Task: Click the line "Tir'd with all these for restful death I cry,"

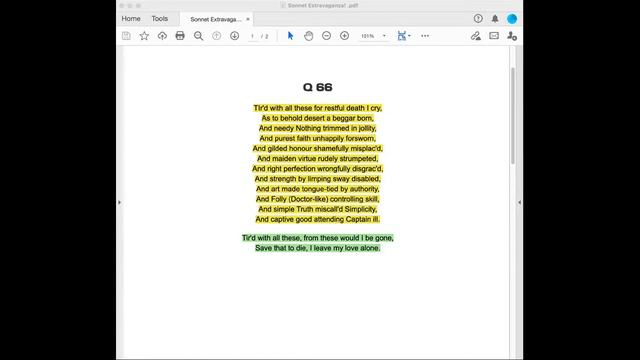Action: click(318, 108)
